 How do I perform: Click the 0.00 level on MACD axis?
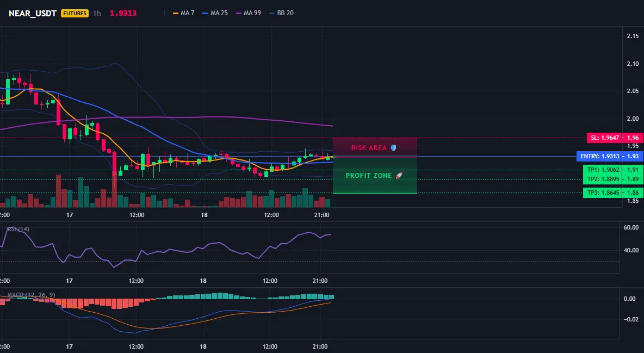click(x=630, y=299)
